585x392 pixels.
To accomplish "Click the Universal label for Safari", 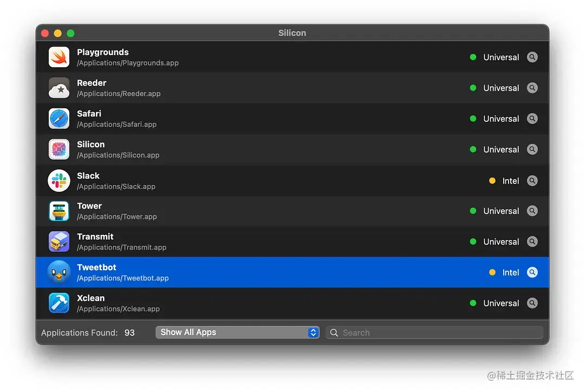I will click(x=501, y=119).
